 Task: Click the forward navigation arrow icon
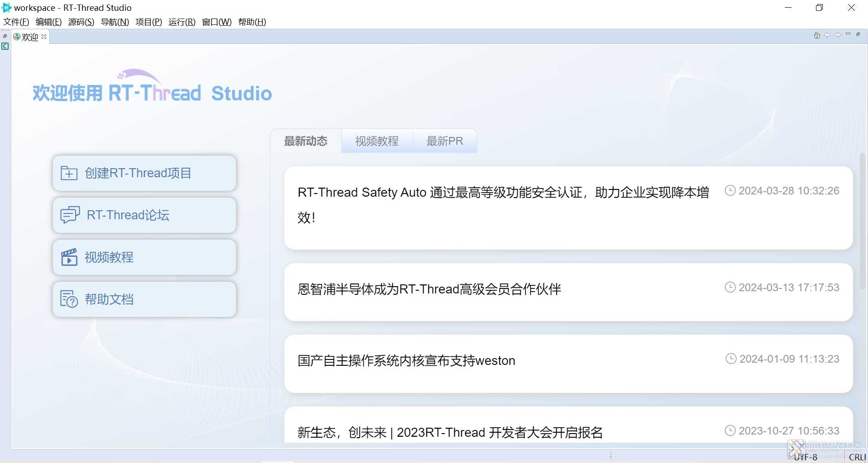(x=838, y=35)
